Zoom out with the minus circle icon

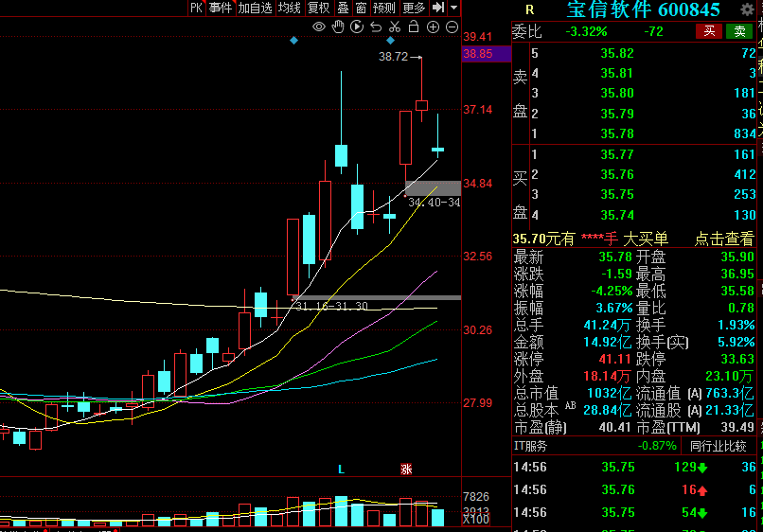pyautogui.click(x=452, y=27)
